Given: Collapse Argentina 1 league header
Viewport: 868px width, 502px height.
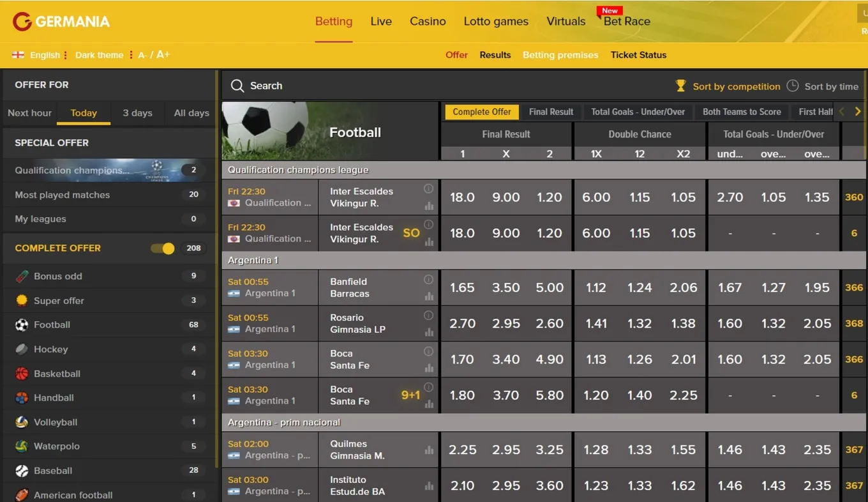Looking at the screenshot, I should [x=544, y=260].
